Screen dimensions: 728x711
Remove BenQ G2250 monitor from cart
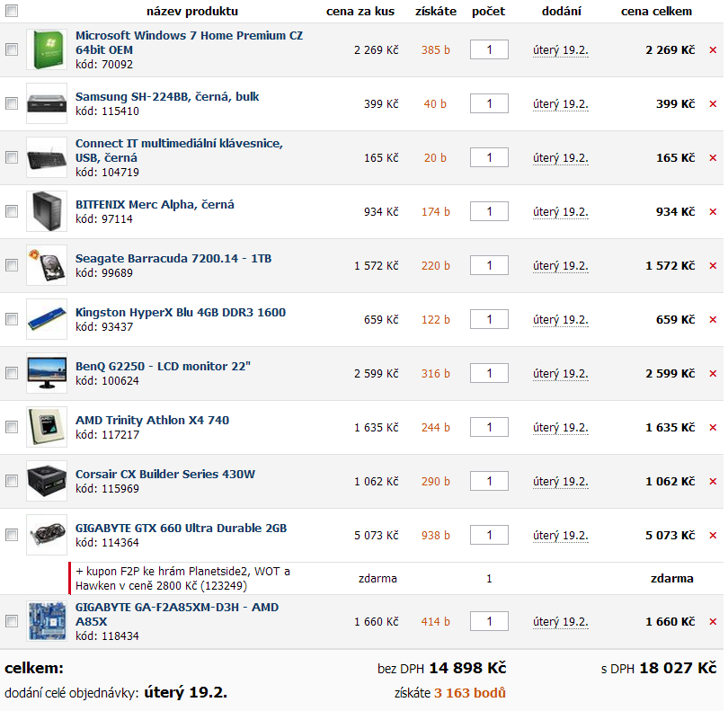coord(713,373)
